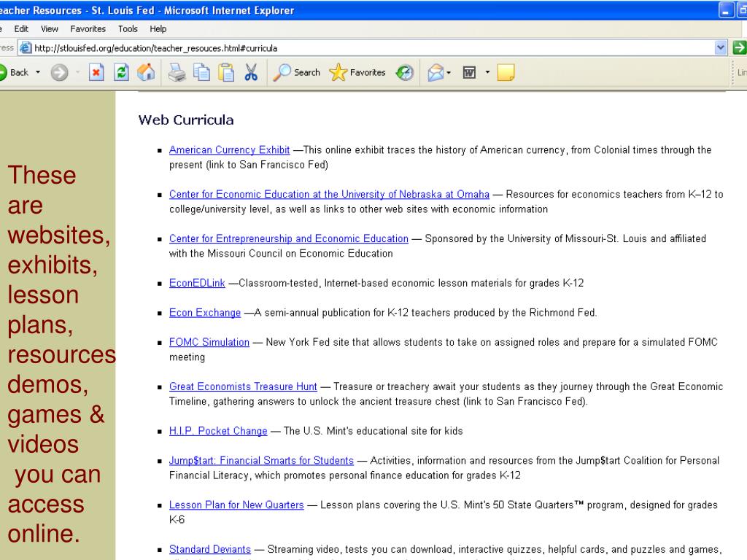Minimize the Internet Explorer window
This screenshot has height=560, width=747.
pyautogui.click(x=726, y=10)
